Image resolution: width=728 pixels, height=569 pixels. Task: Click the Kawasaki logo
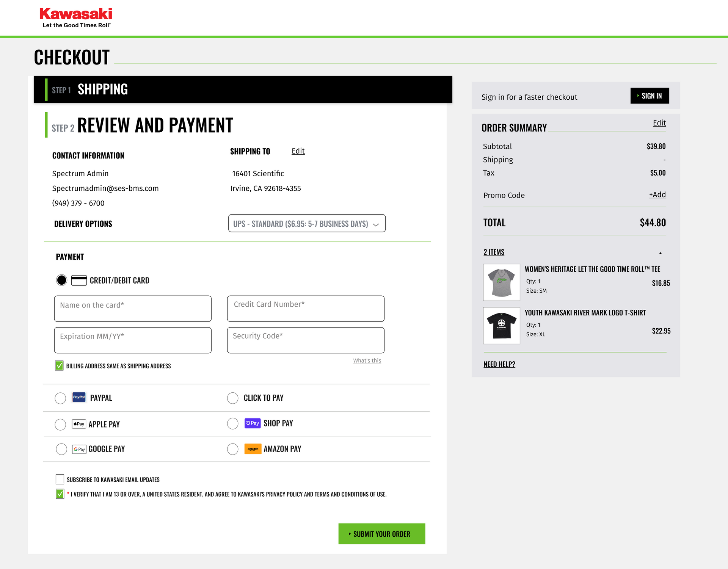76,18
